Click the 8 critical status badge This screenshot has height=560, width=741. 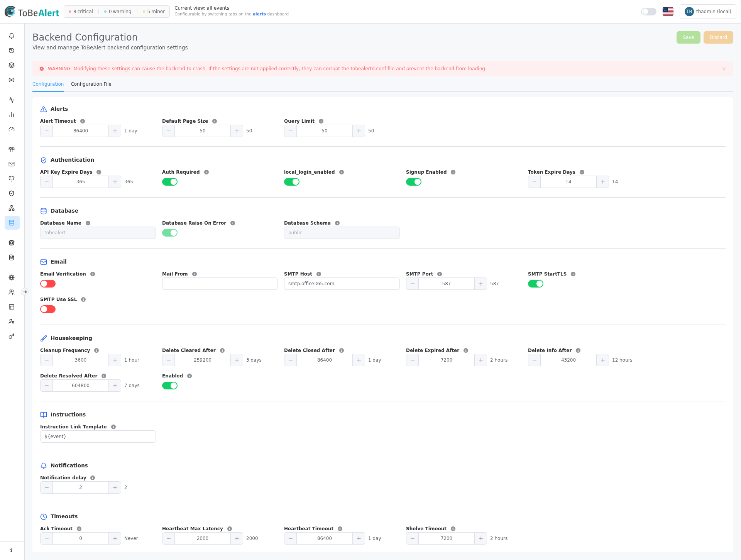tap(81, 12)
